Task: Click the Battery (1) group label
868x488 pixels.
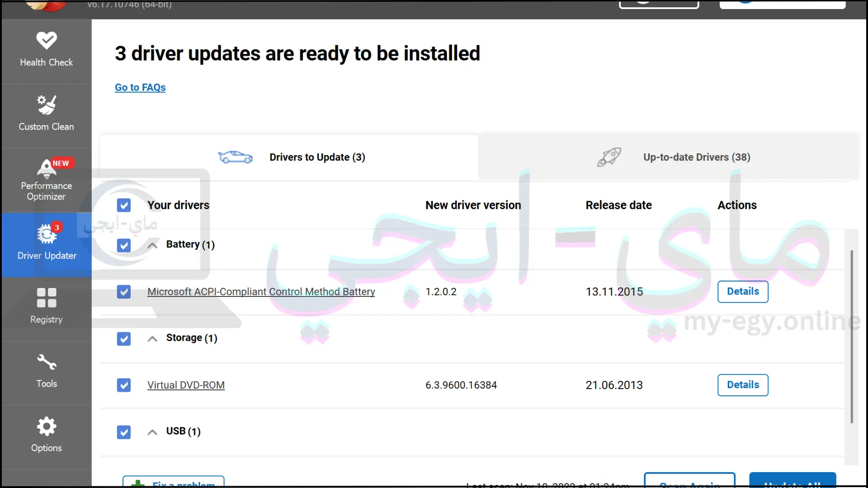Action: [190, 244]
